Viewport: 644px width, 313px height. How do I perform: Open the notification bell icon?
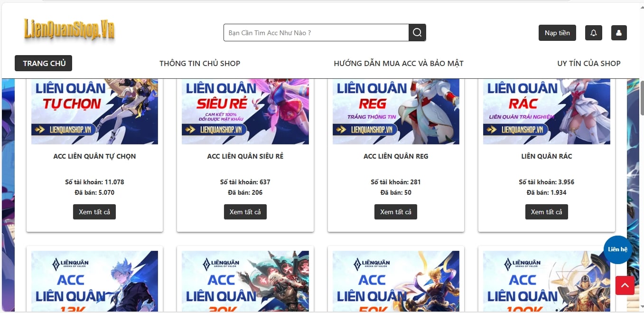click(x=594, y=33)
